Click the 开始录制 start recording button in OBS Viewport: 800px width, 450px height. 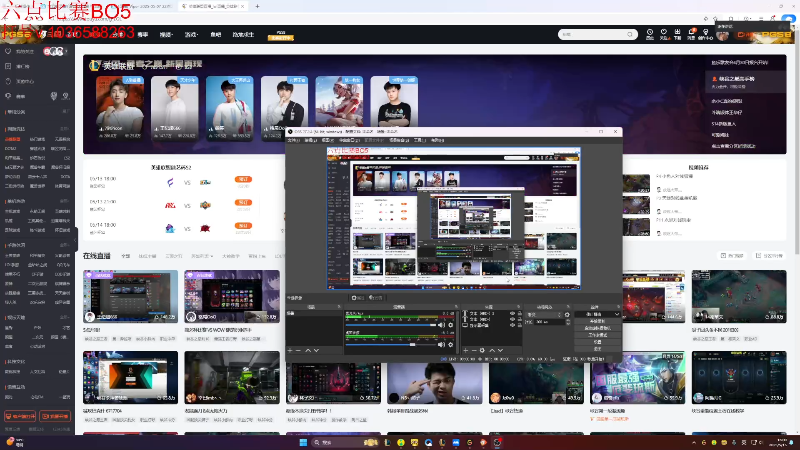click(597, 321)
